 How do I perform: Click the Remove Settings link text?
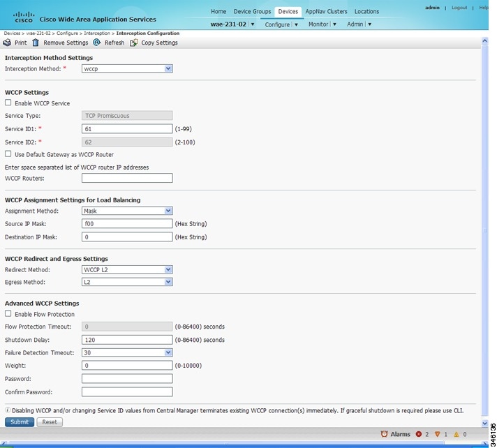pyautogui.click(x=66, y=43)
